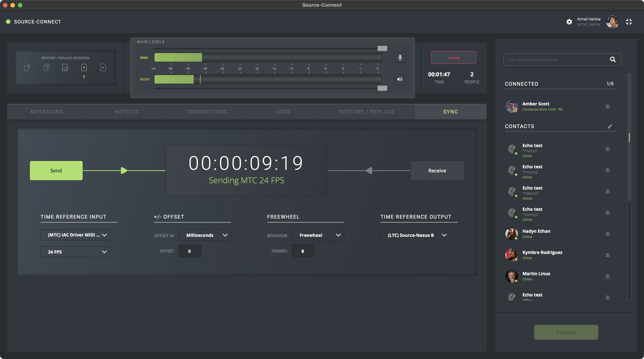The image size is (644, 359).
Task: Click the red Leave button
Action: 454,58
